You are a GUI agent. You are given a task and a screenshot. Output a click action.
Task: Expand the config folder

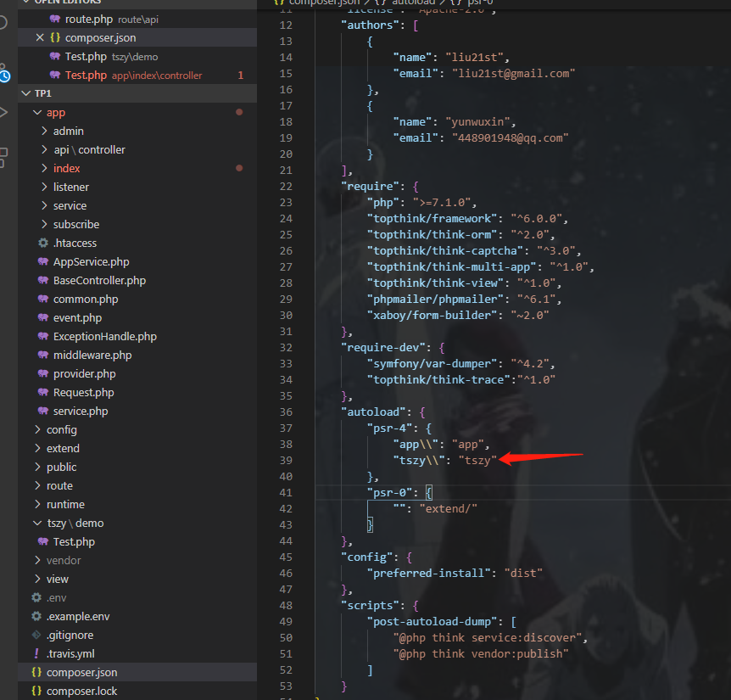(x=37, y=429)
